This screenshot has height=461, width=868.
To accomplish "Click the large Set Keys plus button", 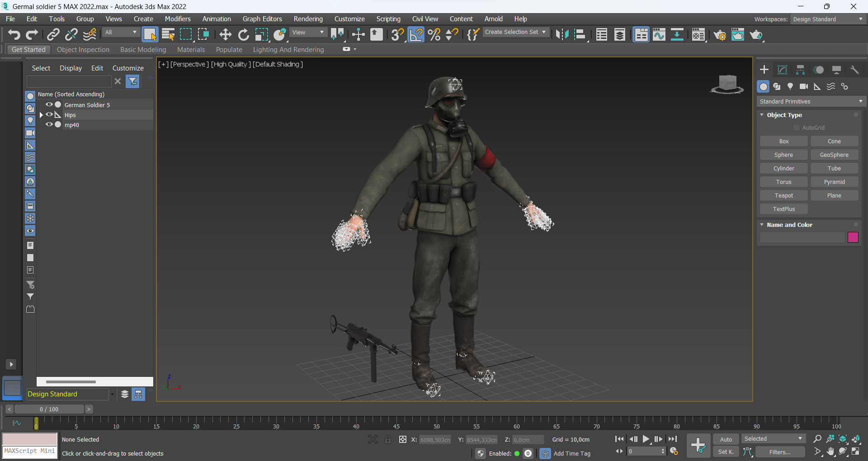I will point(698,445).
